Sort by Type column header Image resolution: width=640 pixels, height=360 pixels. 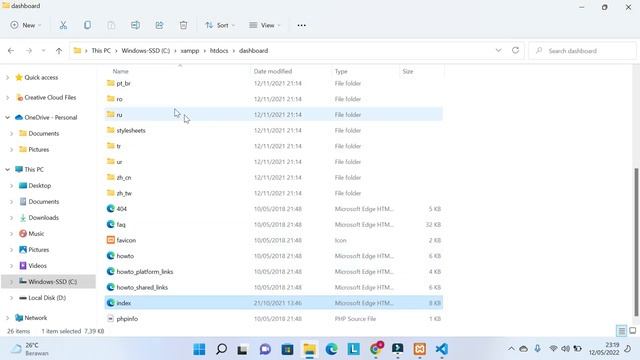pos(341,71)
